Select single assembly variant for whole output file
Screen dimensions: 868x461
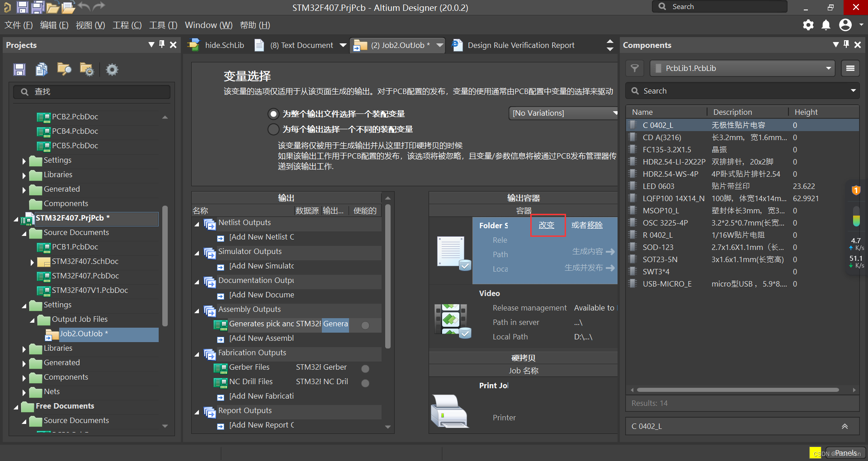point(273,114)
